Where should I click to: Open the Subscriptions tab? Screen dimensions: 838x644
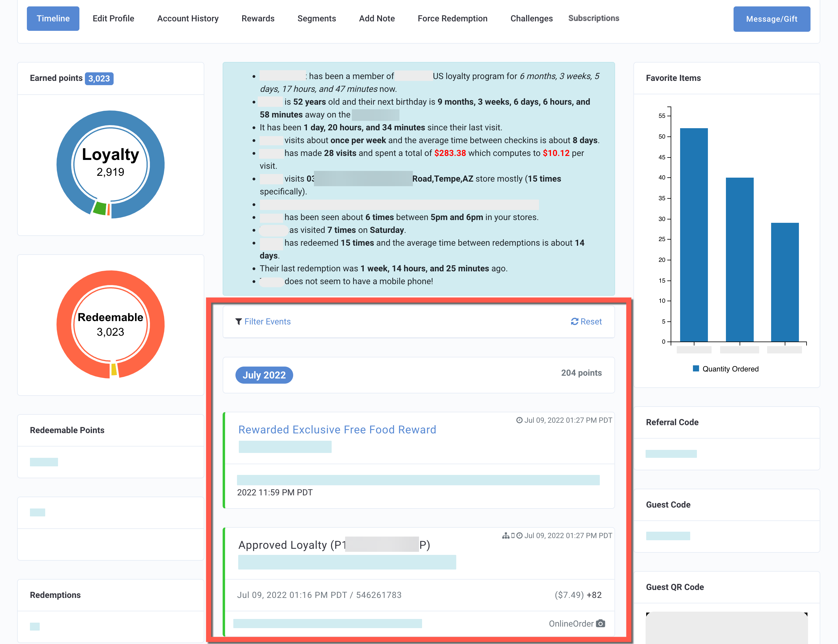(x=593, y=18)
